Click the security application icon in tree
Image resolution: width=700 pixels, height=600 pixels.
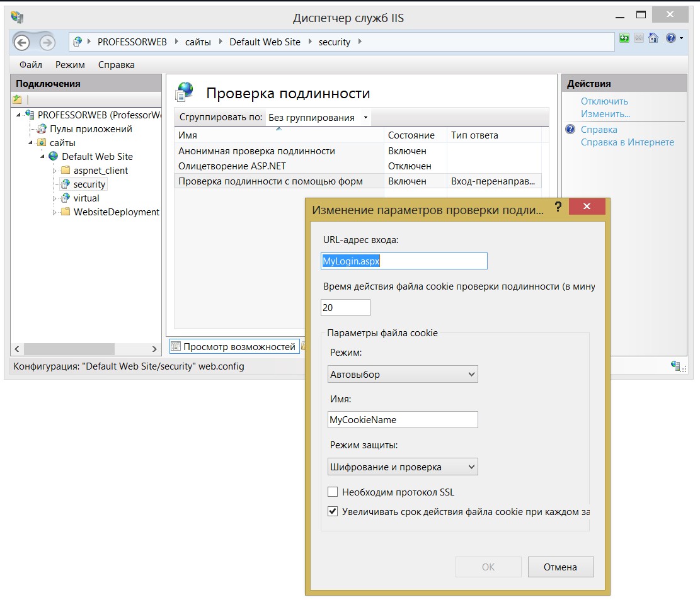(66, 184)
